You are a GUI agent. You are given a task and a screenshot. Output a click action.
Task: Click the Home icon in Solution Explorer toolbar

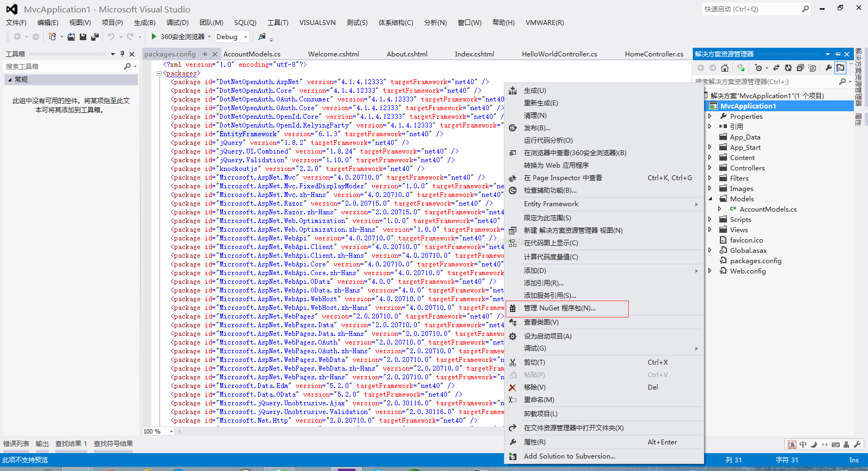pos(724,68)
